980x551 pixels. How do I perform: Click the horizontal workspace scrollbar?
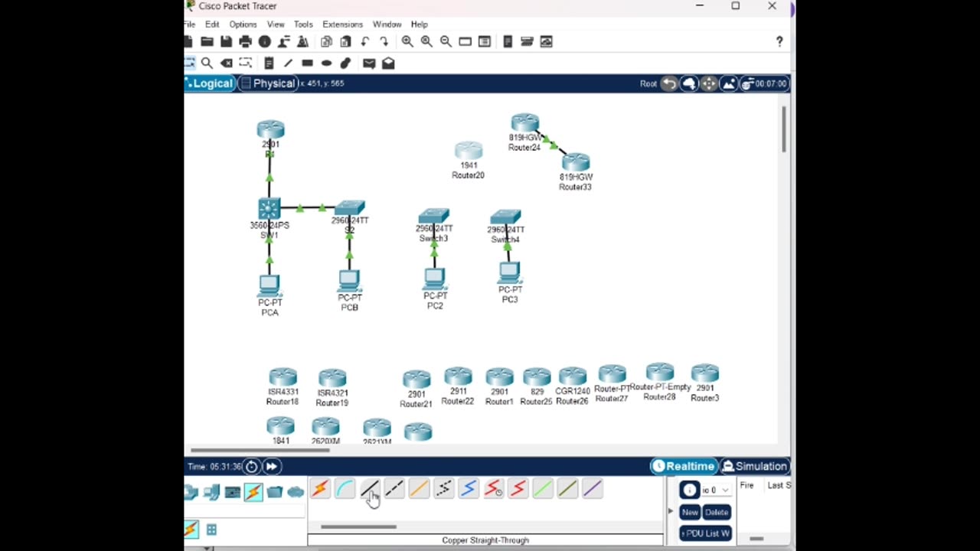click(x=260, y=450)
